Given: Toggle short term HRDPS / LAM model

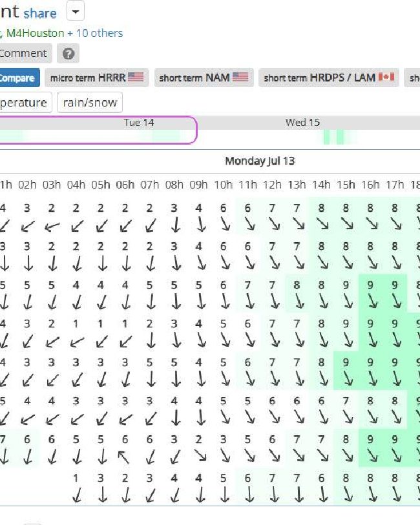Looking at the screenshot, I should (x=328, y=77).
